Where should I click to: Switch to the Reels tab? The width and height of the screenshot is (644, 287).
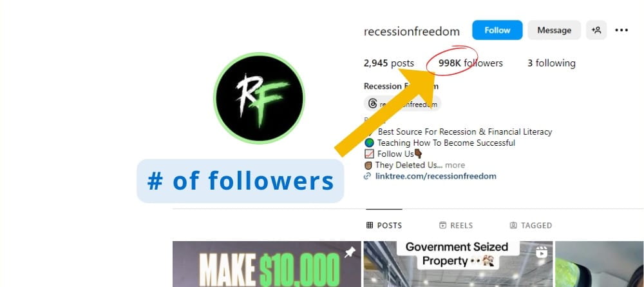click(x=456, y=225)
